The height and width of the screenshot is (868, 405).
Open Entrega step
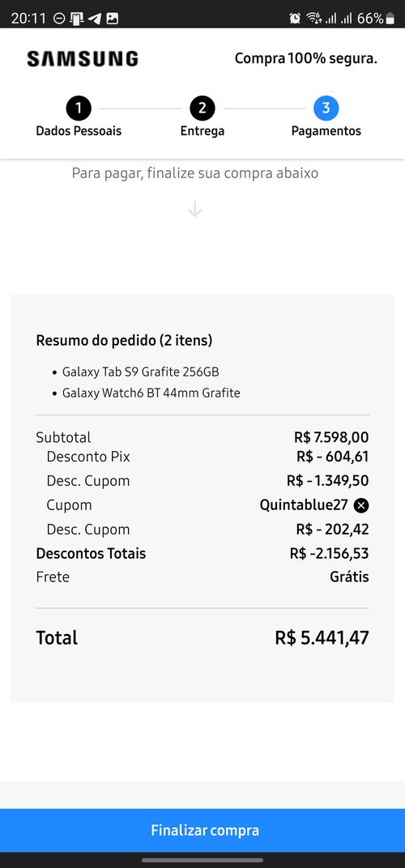[x=202, y=131]
